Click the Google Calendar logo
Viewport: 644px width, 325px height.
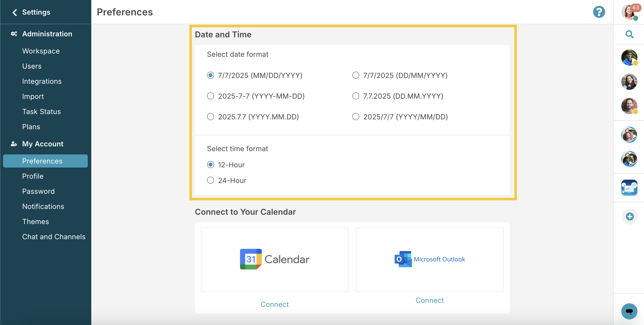(274, 259)
